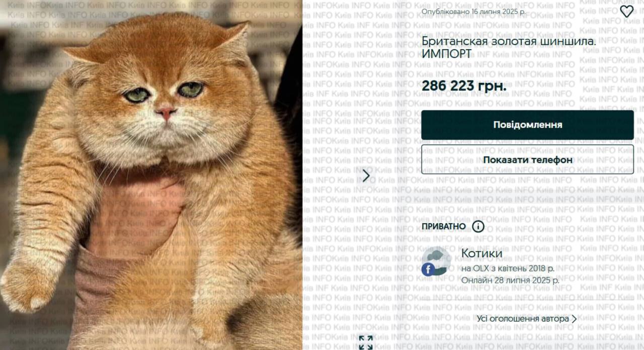Add listing to favorites with heart icon

click(626, 12)
